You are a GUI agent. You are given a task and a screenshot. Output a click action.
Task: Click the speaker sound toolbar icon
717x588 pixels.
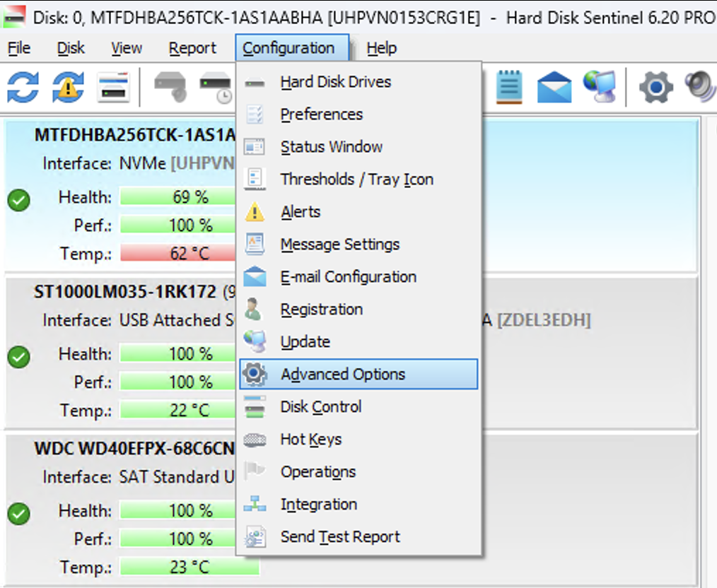pyautogui.click(x=701, y=87)
